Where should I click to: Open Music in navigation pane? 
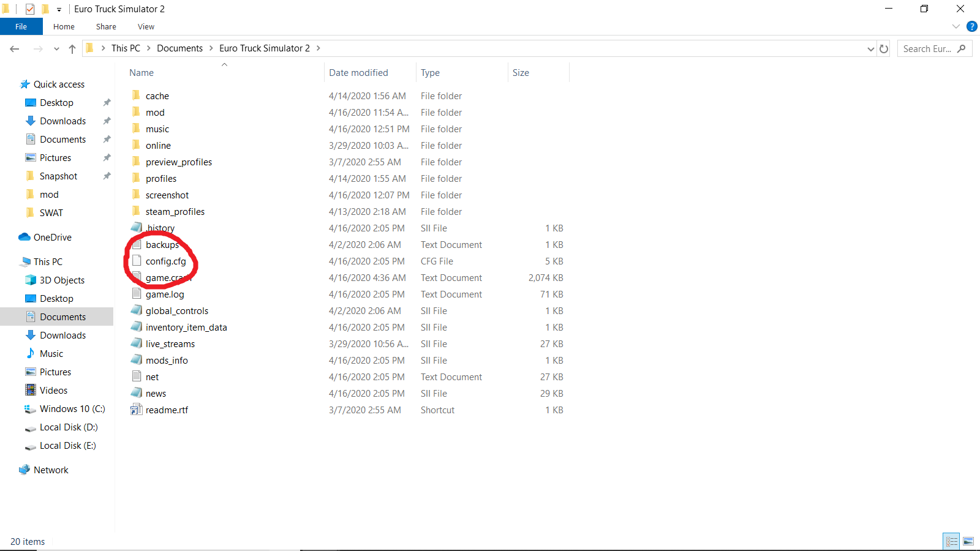(51, 353)
